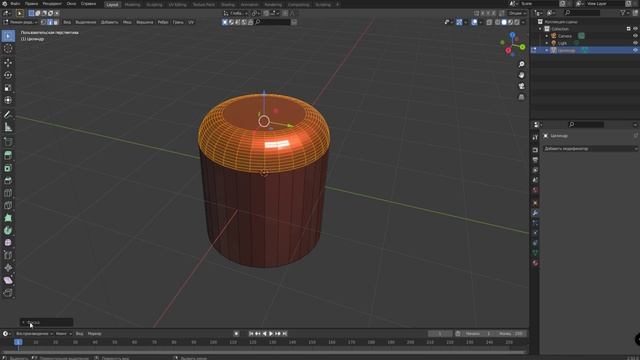Toggle viewport overlays display
Viewport: 640px width, 360px height.
point(474,22)
